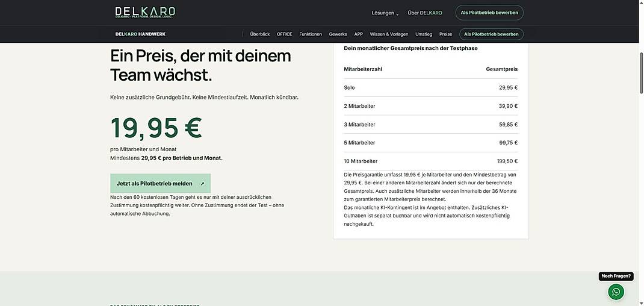This screenshot has height=306, width=644.
Task: Click Jetzt als Pilotbetrieb melden button
Action: point(160,184)
